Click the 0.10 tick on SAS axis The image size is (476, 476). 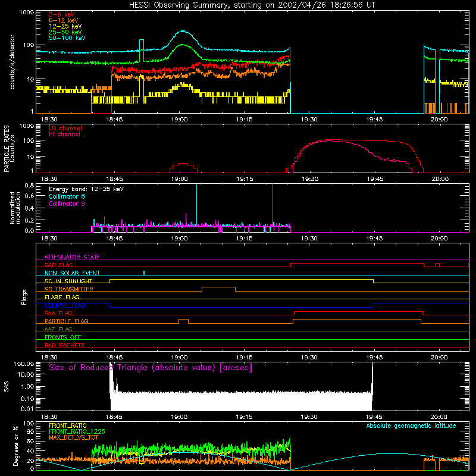(27, 399)
